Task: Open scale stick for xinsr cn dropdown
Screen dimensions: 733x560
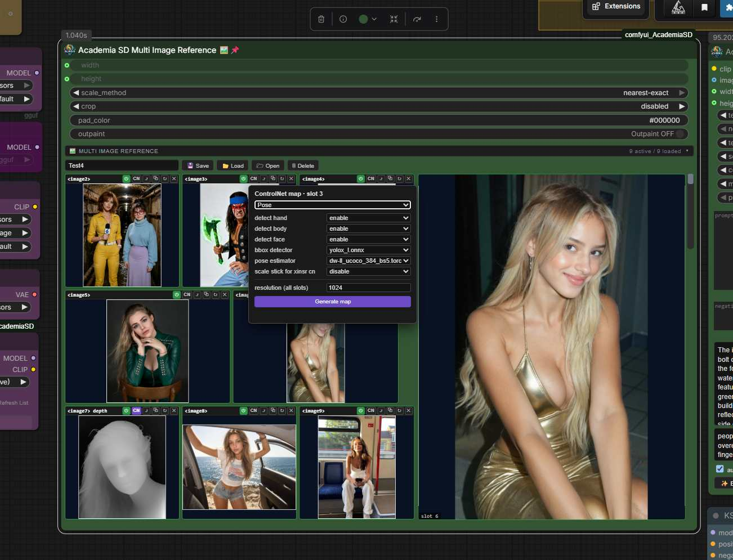Action: pos(368,271)
